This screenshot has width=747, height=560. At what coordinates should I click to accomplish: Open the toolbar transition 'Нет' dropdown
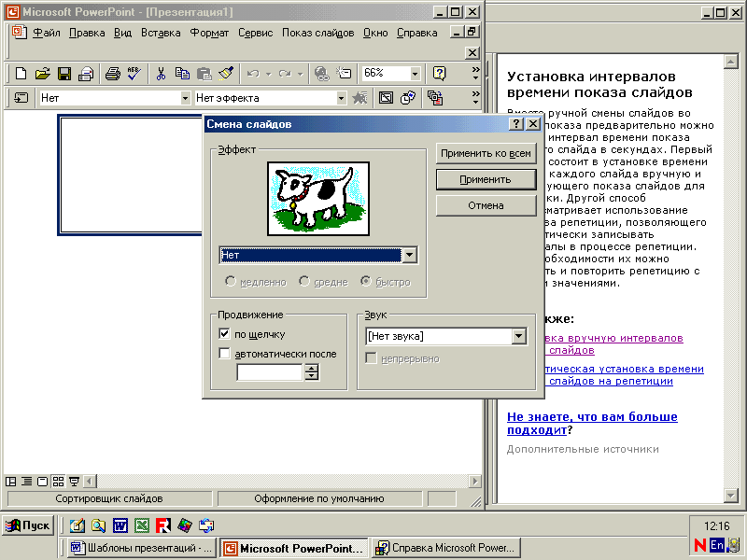[x=185, y=98]
